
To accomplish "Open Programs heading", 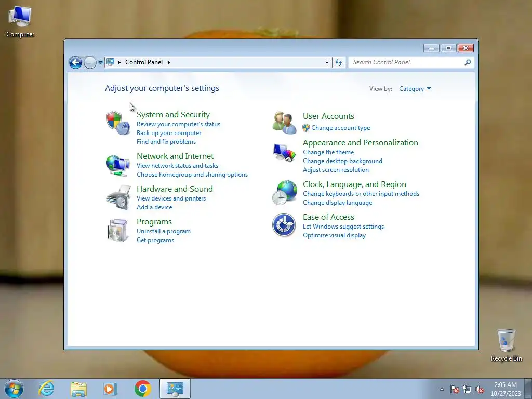I will (x=154, y=222).
